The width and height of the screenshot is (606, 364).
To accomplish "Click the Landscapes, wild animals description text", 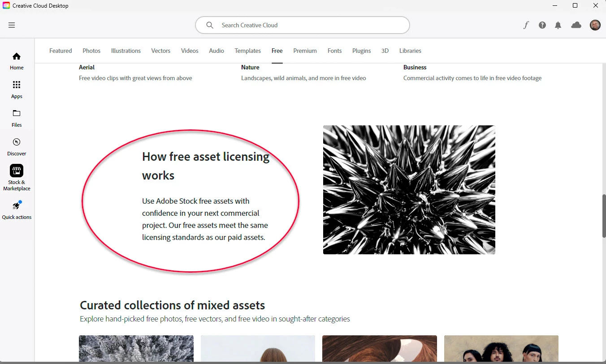I will [x=303, y=78].
